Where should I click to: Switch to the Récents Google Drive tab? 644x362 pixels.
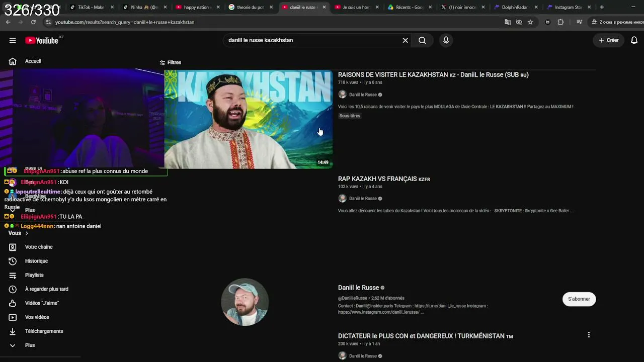point(409,8)
